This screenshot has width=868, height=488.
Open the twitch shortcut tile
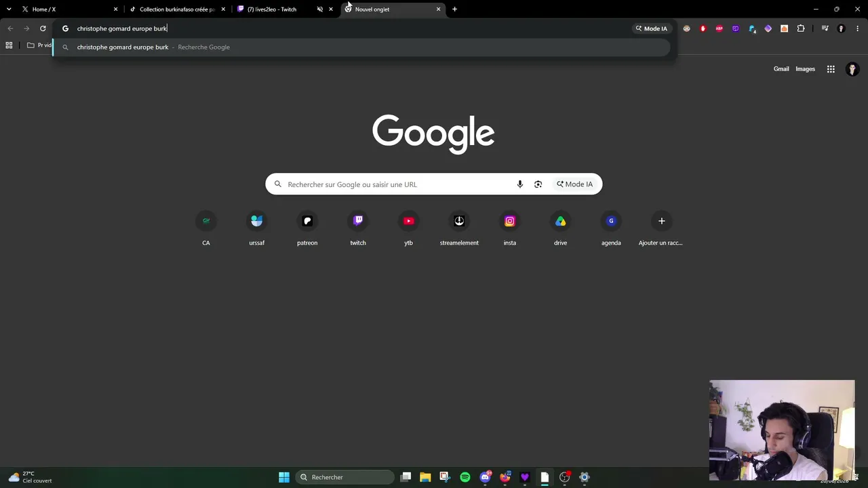(x=358, y=228)
